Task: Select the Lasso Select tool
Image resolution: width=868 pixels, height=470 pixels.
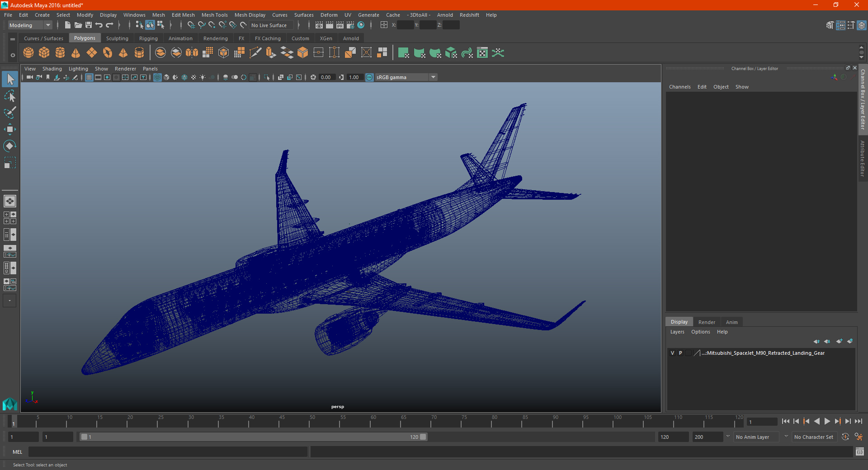Action: tap(9, 96)
